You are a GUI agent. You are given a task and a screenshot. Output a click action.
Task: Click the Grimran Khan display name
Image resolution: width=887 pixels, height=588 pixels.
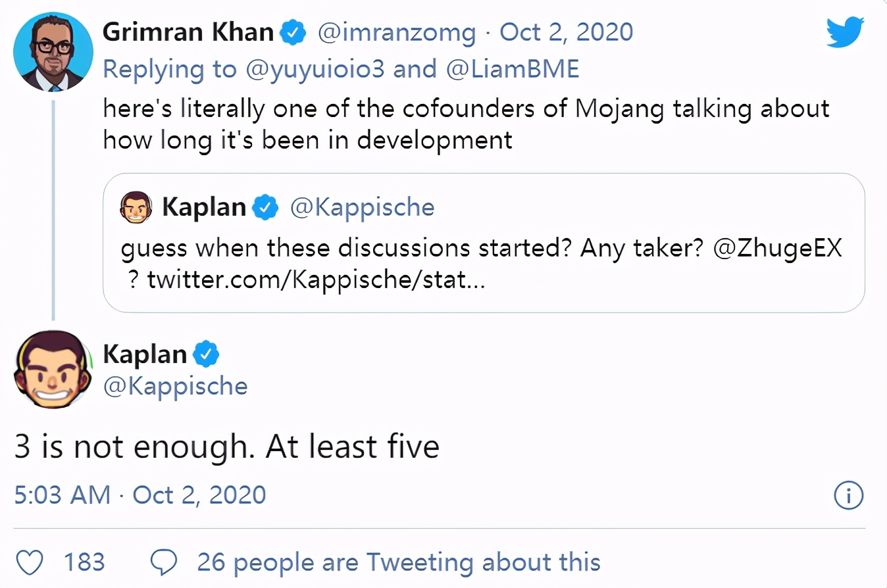click(189, 32)
